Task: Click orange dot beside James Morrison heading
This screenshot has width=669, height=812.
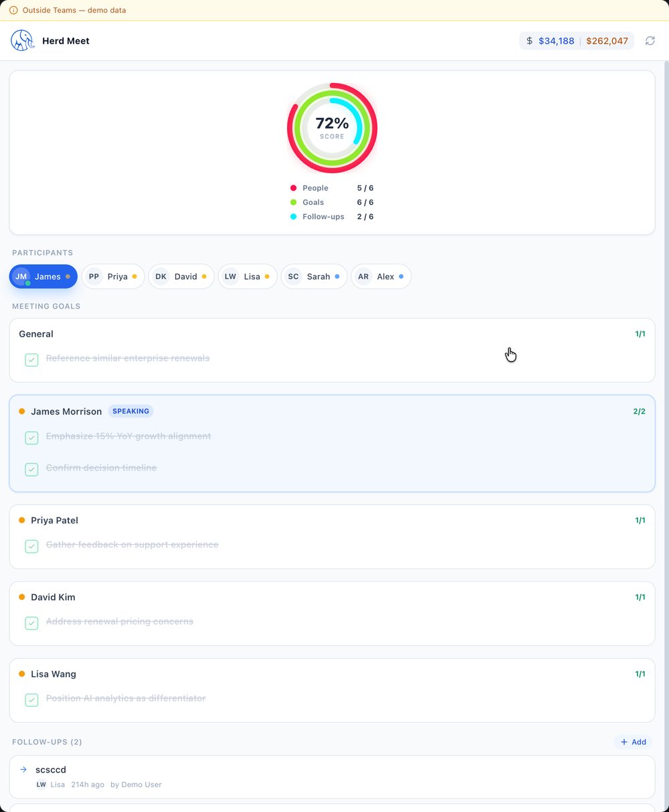Action: (22, 412)
